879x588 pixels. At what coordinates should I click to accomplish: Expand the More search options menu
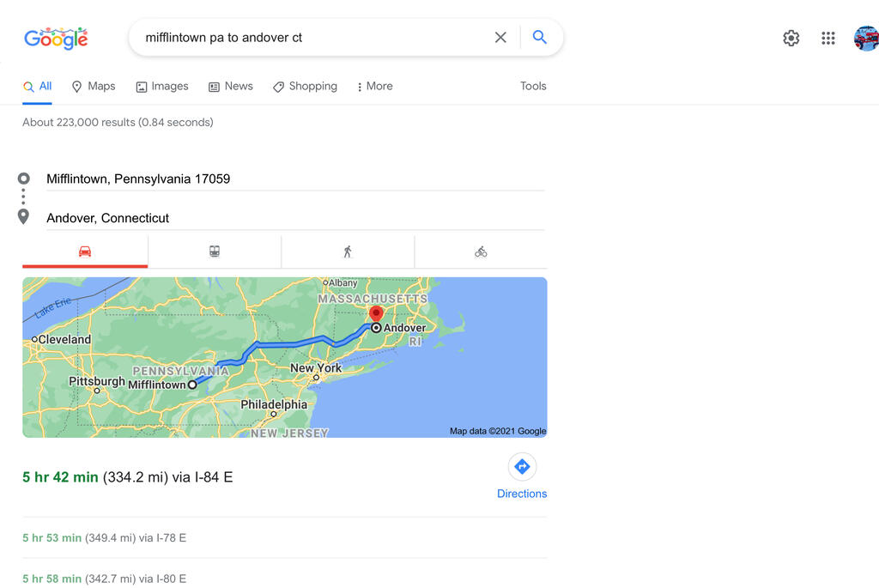[x=375, y=87]
